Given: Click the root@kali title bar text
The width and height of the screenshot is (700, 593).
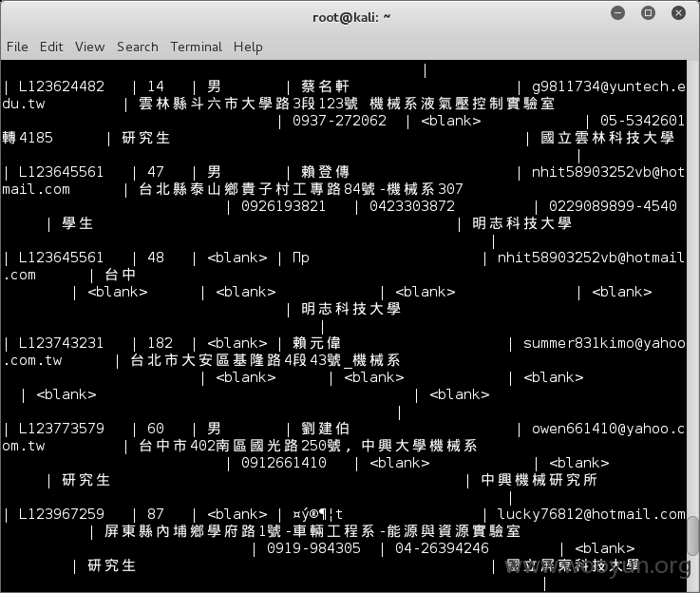Looking at the screenshot, I should [x=351, y=17].
